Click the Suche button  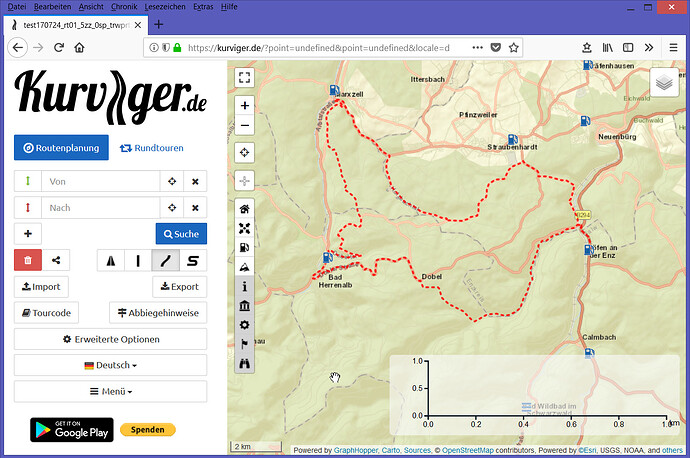(181, 234)
